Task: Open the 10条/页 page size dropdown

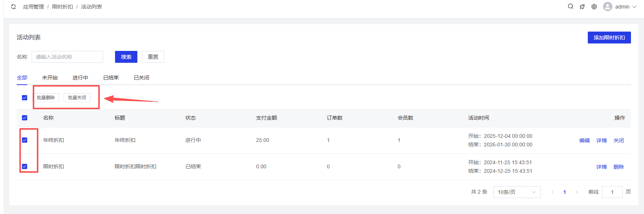Action: (x=517, y=192)
